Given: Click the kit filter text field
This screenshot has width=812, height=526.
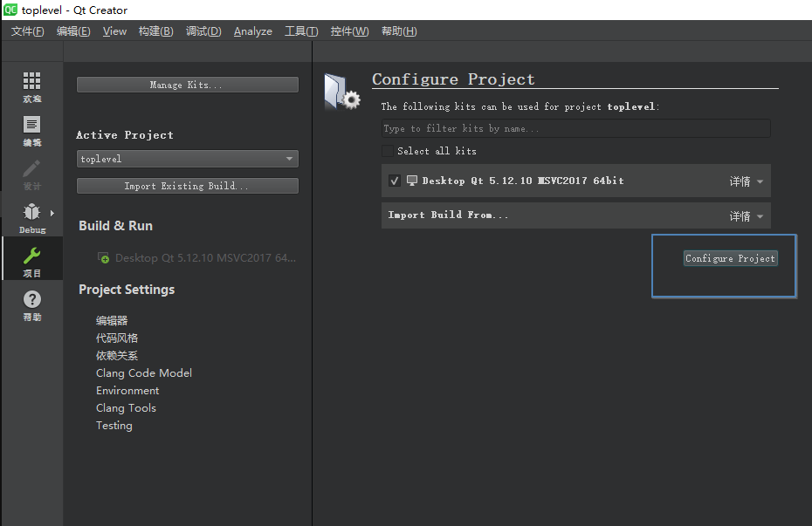Looking at the screenshot, I should pos(575,128).
